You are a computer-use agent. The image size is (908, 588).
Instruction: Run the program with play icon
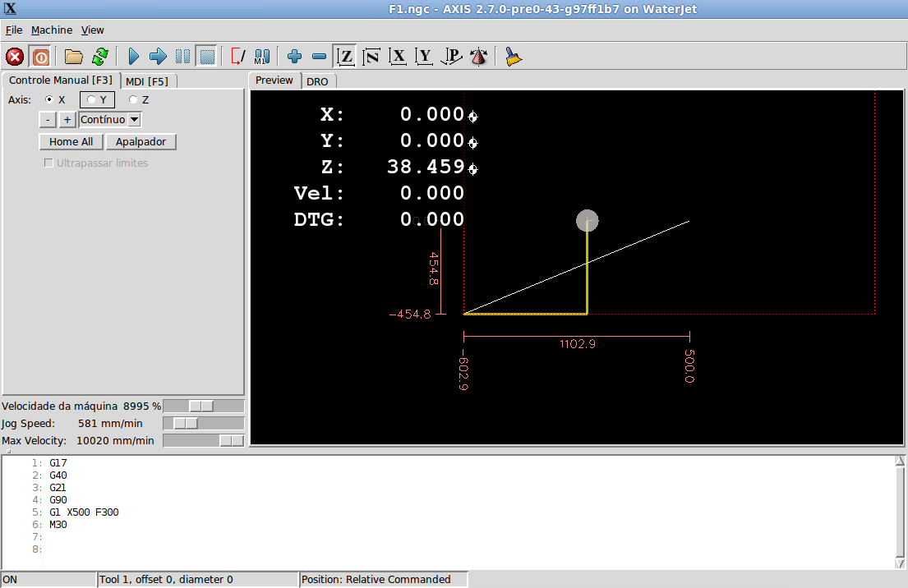tap(134, 57)
